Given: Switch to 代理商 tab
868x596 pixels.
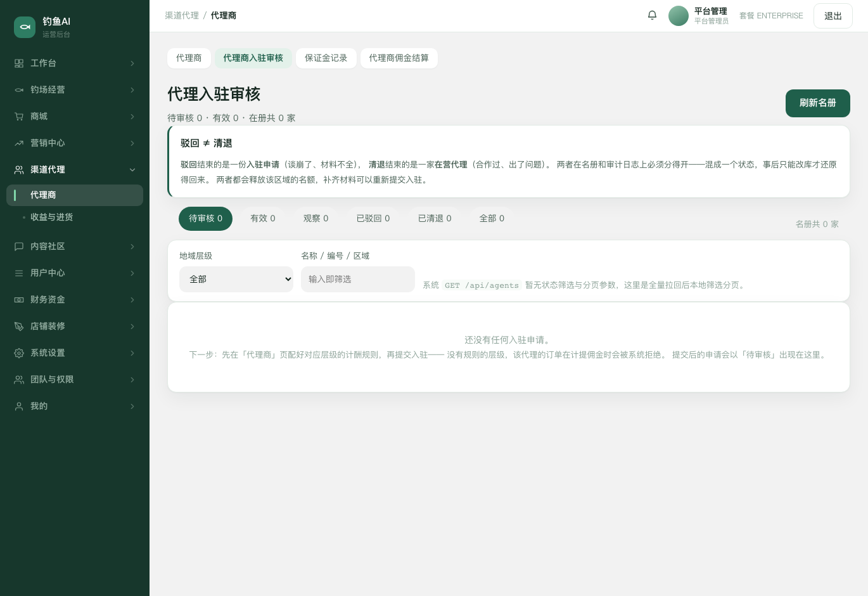Looking at the screenshot, I should [189, 58].
